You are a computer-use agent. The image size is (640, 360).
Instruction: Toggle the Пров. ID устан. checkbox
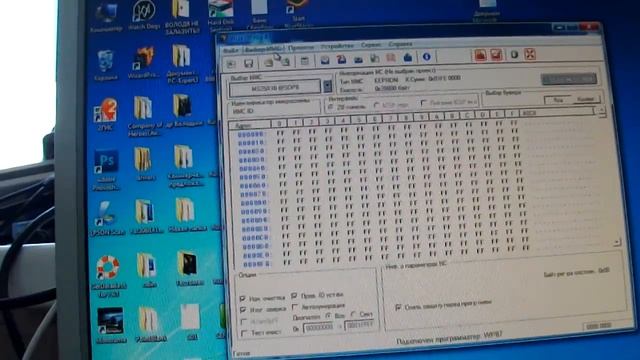[x=294, y=295]
